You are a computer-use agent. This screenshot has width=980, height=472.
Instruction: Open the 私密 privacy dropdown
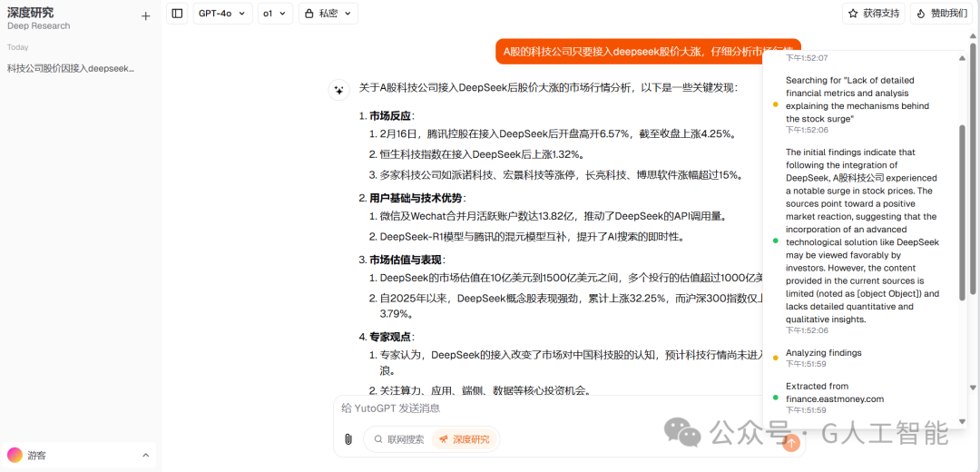(328, 13)
